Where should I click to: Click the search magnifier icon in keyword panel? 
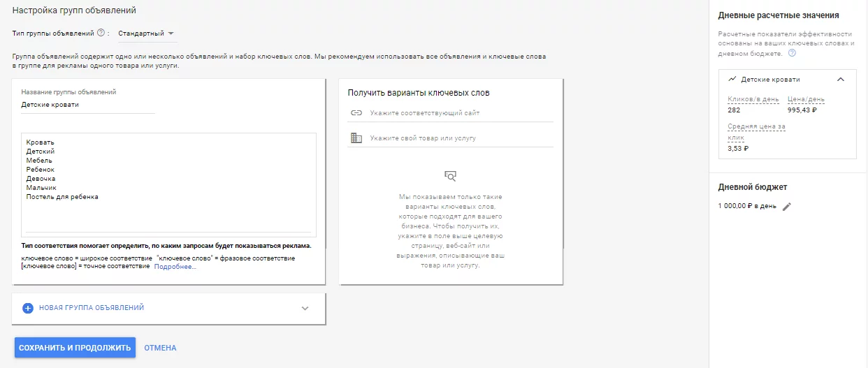click(451, 176)
